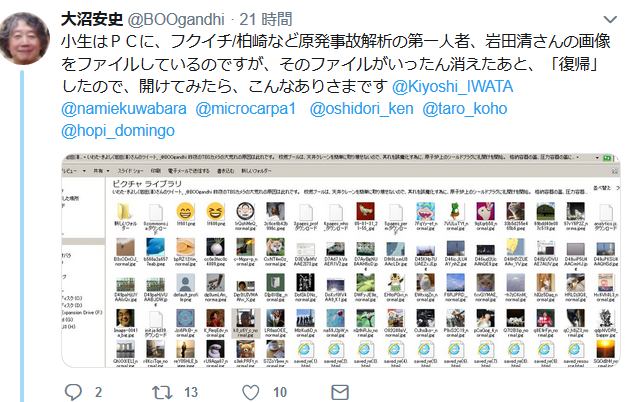
Task: Open the @Kiyoshi_IWATA mention link
Action: 452,86
